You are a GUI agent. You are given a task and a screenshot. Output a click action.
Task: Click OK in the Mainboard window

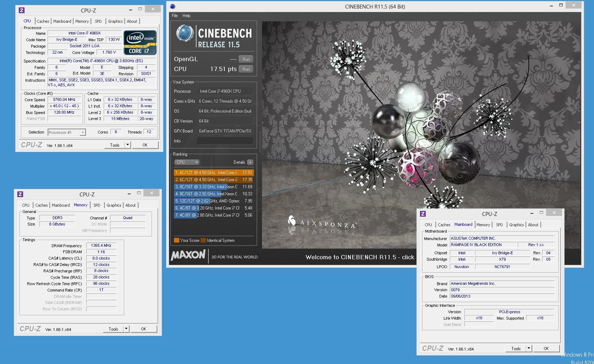tap(546, 348)
